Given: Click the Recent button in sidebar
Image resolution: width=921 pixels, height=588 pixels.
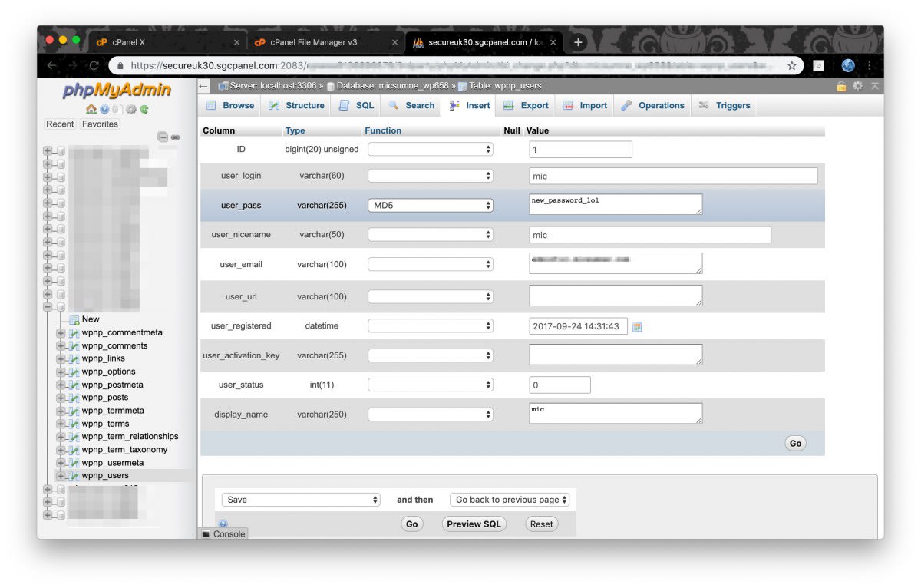Looking at the screenshot, I should (60, 124).
